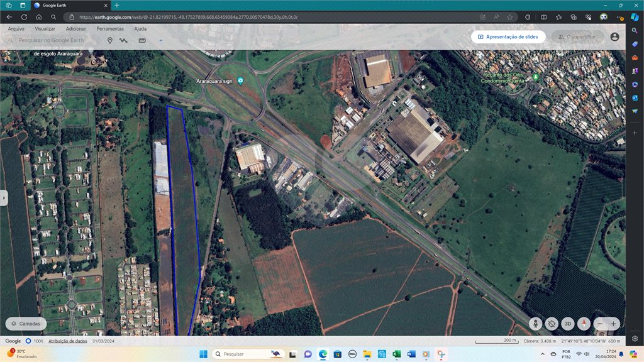Image resolution: width=644 pixels, height=362 pixels.
Task: Collapse the Google Earth toolbar chevron
Action: coord(160,40)
